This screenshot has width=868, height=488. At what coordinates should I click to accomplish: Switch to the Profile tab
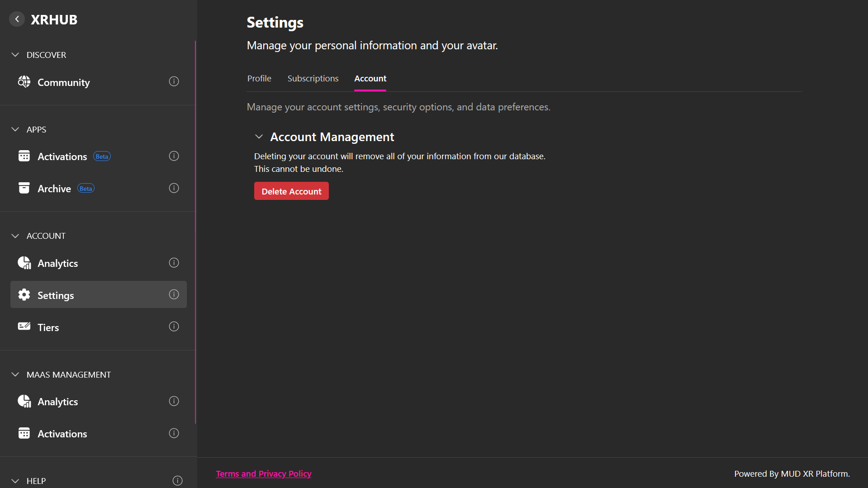click(259, 78)
